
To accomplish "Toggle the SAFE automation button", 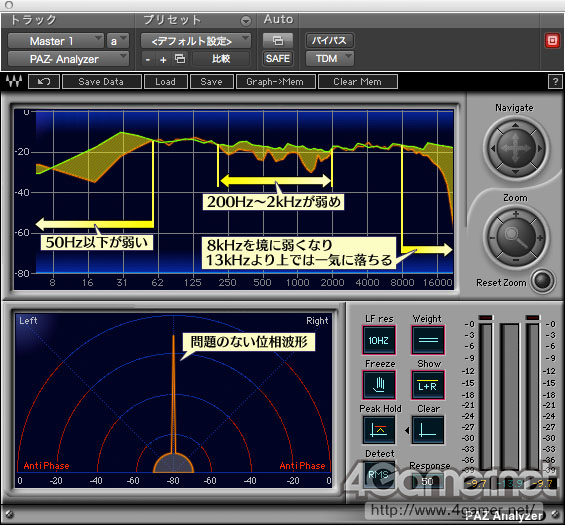I will [x=278, y=58].
